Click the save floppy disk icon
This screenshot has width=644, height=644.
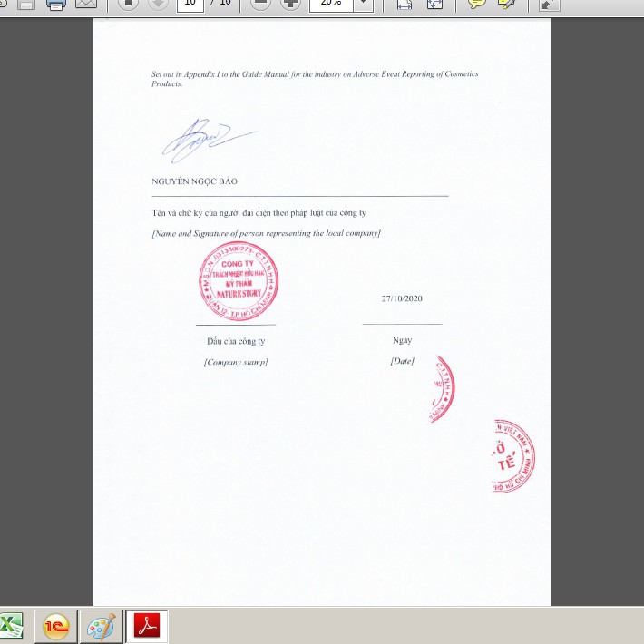point(26,4)
